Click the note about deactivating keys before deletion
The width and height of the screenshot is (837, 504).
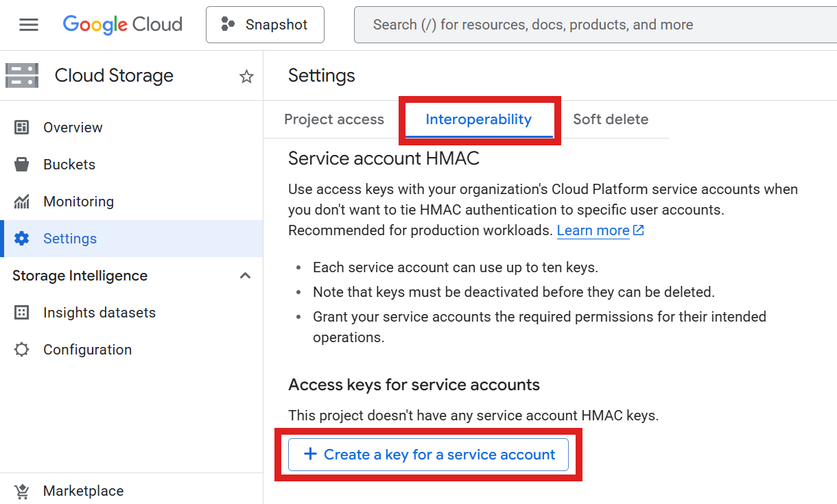point(514,292)
